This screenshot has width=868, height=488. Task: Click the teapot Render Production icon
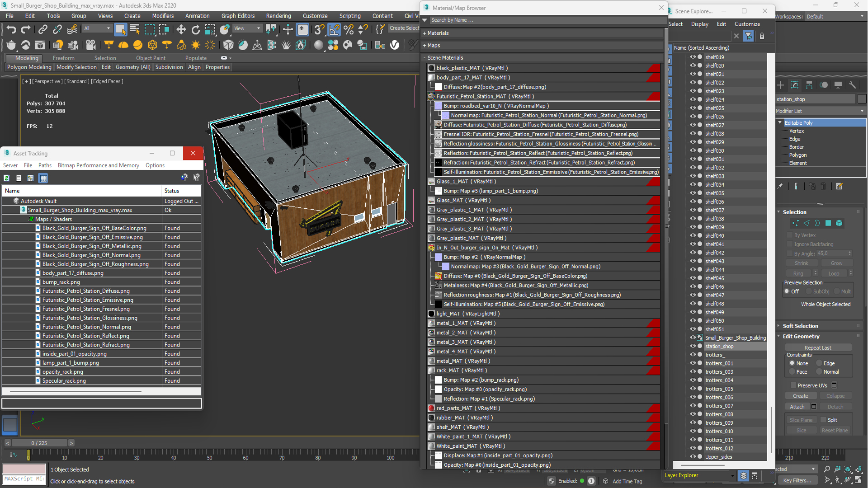(11, 45)
